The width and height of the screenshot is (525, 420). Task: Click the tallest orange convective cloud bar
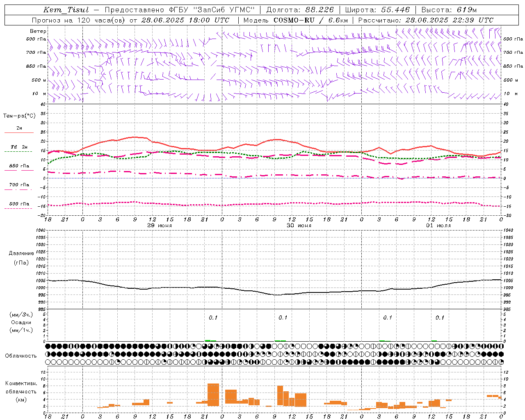(213, 395)
